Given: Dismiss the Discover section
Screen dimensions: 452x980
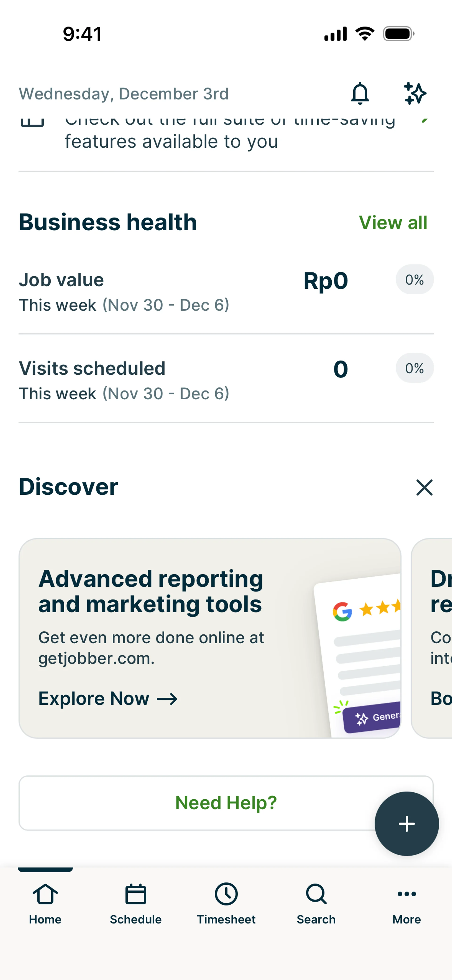Looking at the screenshot, I should [424, 487].
